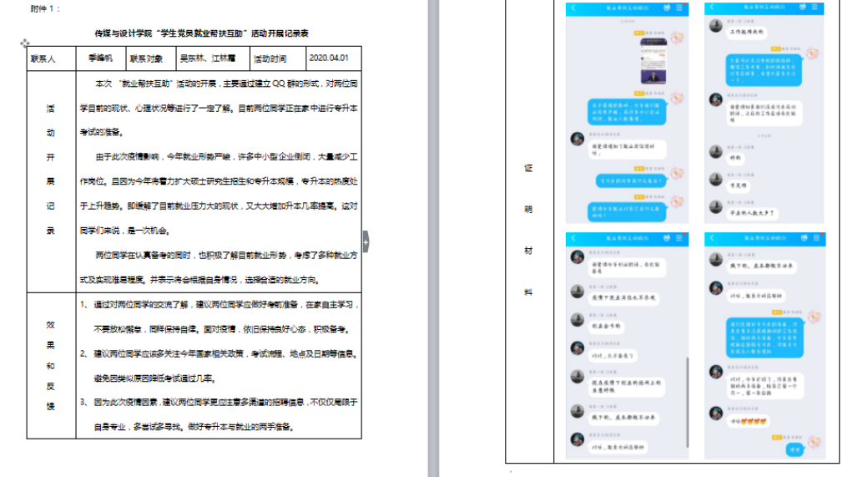Click avatar beside the 创业会亏的 message
The image size is (868, 477).
point(576,320)
